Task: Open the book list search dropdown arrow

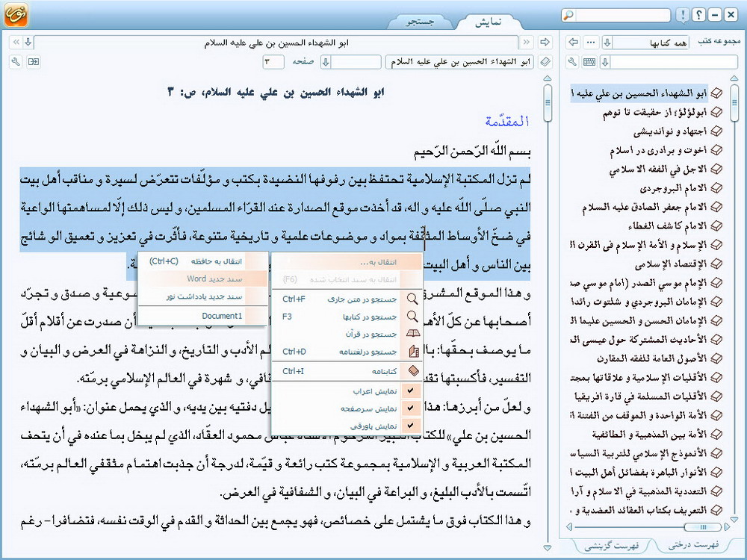Action: point(605,62)
